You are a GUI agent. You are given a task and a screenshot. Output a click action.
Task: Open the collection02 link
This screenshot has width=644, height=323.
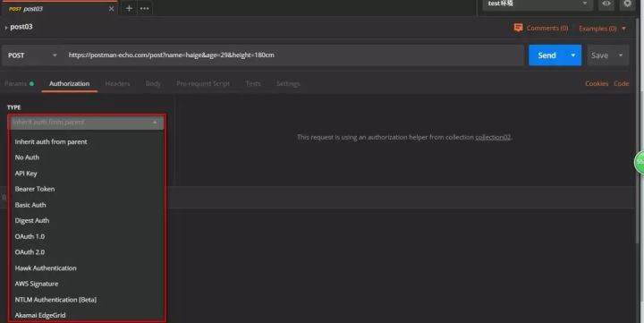493,137
